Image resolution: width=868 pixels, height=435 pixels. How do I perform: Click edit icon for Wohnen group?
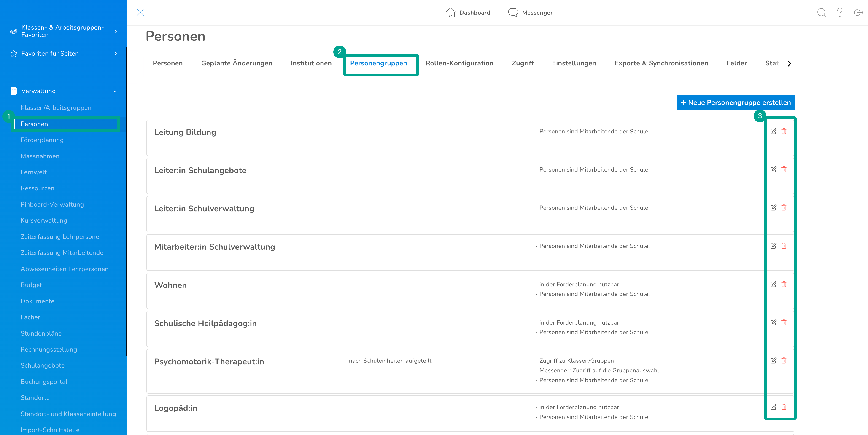[x=773, y=284]
